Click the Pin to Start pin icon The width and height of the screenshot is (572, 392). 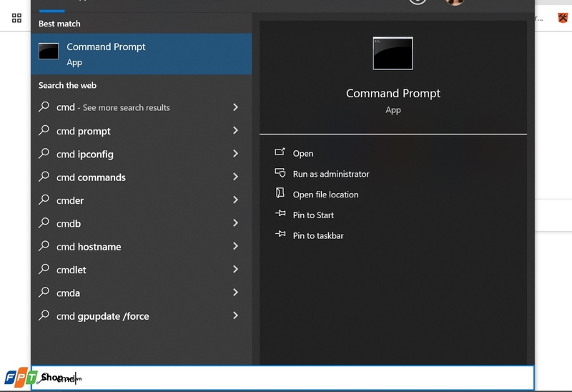pos(280,215)
